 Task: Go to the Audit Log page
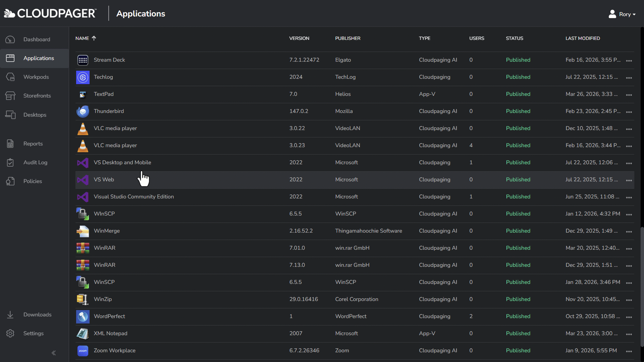click(x=34, y=162)
